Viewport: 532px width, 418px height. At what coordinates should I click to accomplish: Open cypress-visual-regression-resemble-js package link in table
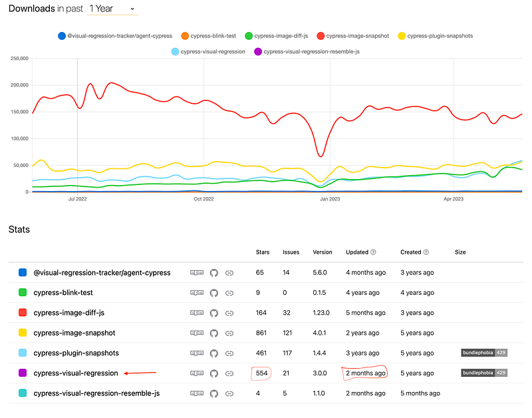click(x=96, y=393)
